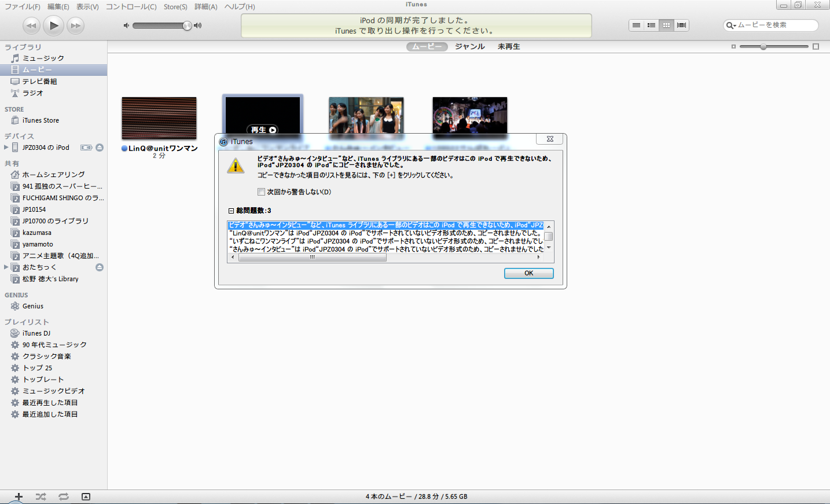Screen dimensions: 830x504
Task: Click the loud volume speaker icon
Action: (x=198, y=25)
